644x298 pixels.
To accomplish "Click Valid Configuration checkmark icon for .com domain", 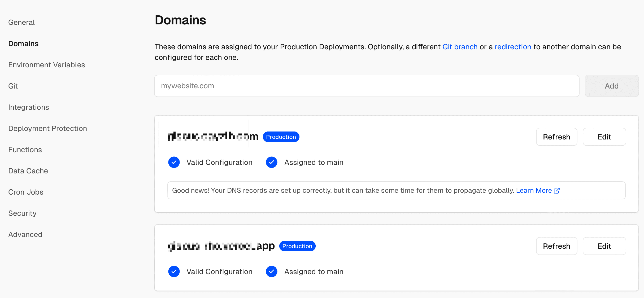I will click(174, 162).
